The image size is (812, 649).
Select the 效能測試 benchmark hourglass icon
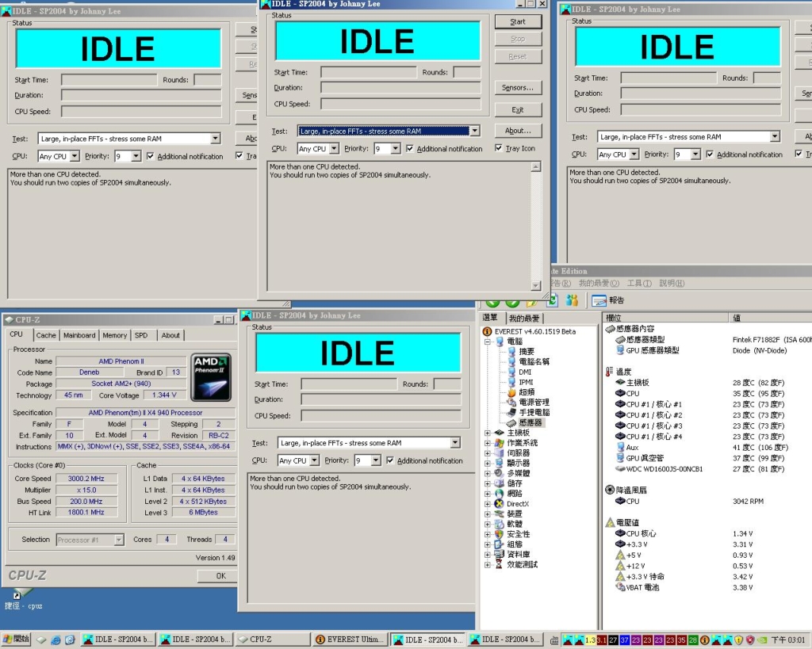[500, 565]
